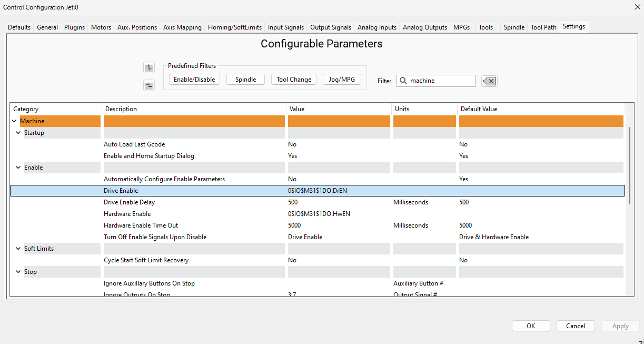
Task: Select the Drive Enable Delay value 500
Action: pos(294,202)
